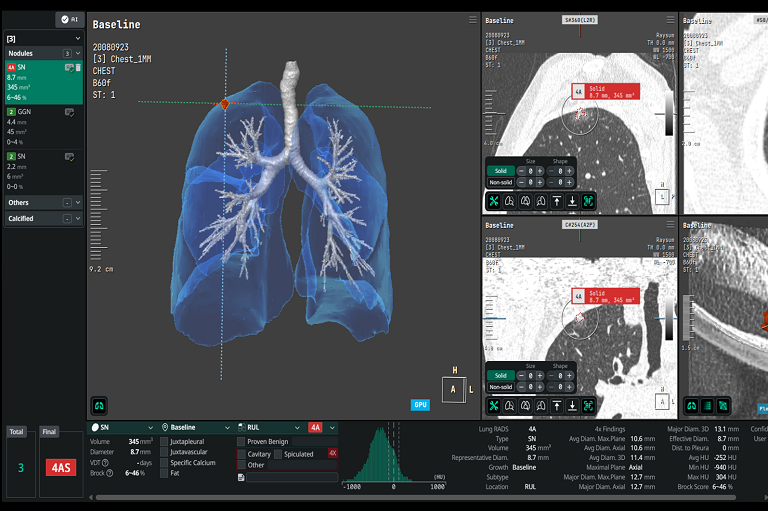Click Non-solid button in top CT panel
Viewport: 768px width, 511px height.
pos(500,183)
